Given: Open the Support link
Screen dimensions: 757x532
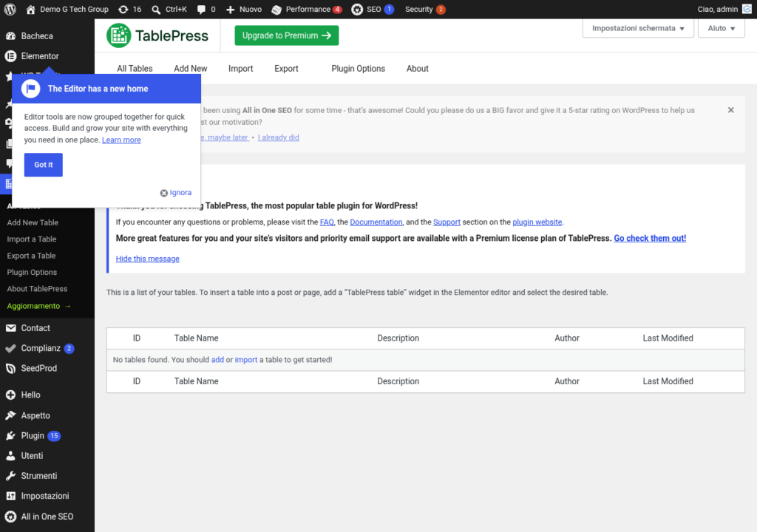Looking at the screenshot, I should (447, 222).
